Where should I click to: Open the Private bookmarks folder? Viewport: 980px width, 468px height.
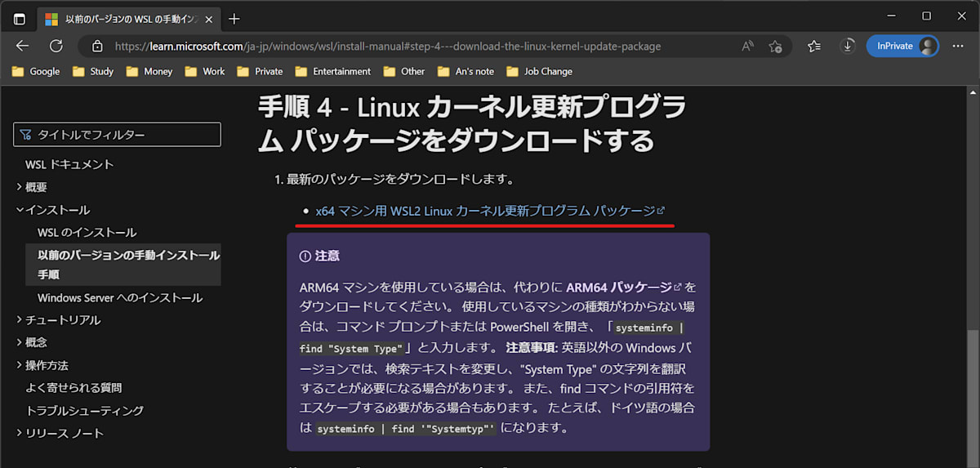click(260, 71)
